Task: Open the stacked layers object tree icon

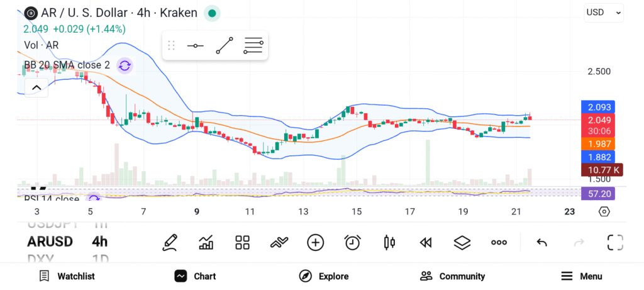Action: click(462, 242)
